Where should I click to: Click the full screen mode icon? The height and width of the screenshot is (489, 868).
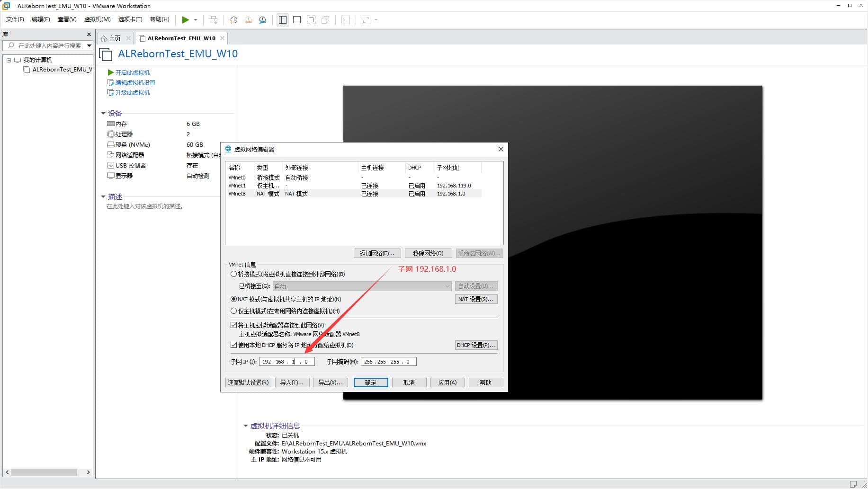[x=311, y=20]
